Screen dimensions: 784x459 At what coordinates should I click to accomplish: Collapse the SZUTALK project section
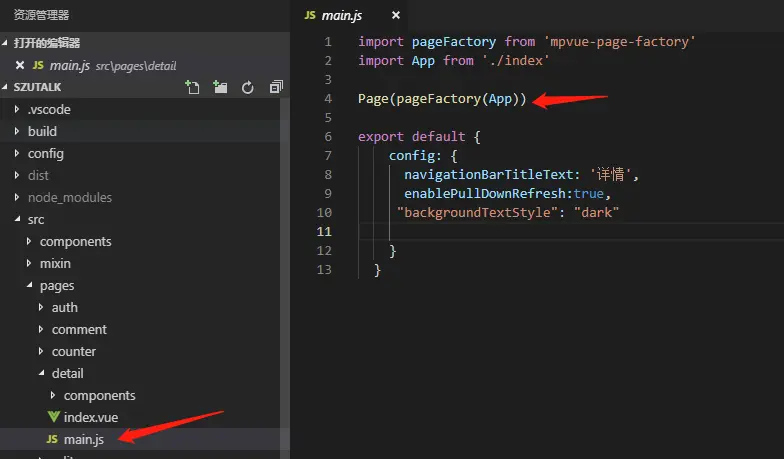point(4,87)
